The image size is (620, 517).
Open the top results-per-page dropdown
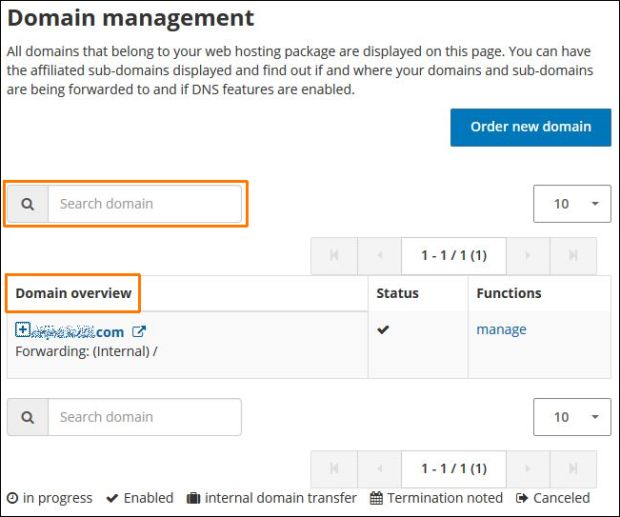tap(572, 204)
